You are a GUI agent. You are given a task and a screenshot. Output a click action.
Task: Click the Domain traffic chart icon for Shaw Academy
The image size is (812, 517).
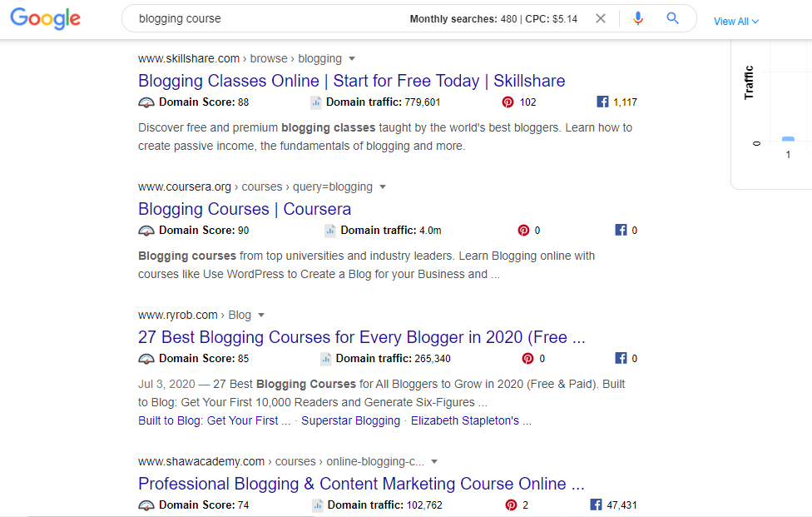(x=318, y=505)
